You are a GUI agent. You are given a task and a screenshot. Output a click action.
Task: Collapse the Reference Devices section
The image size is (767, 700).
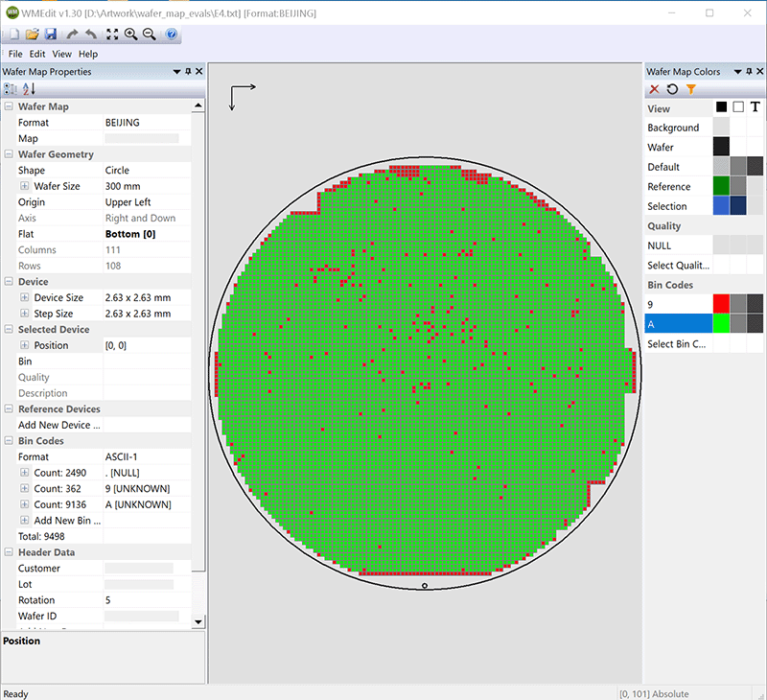[9, 408]
